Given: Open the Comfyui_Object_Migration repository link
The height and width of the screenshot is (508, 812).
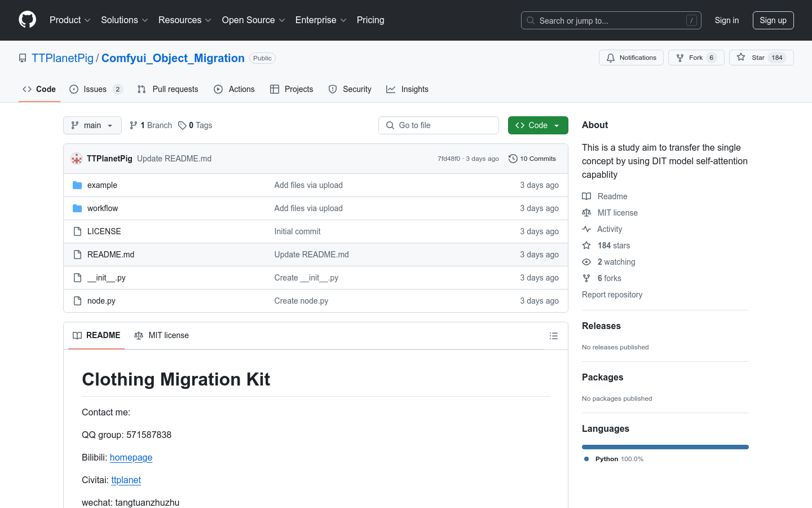Looking at the screenshot, I should click(173, 58).
